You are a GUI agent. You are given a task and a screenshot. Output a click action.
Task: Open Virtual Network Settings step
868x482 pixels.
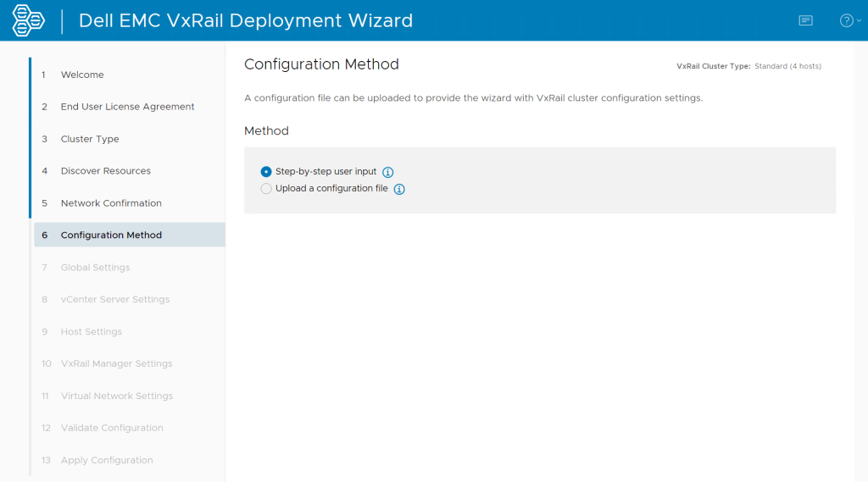[116, 396]
